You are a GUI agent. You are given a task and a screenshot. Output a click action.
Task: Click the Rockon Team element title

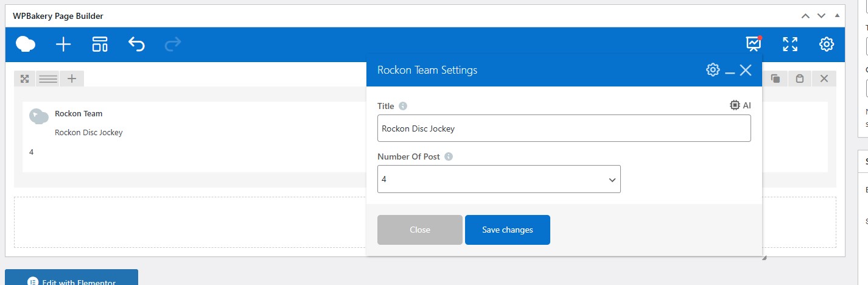(x=79, y=113)
